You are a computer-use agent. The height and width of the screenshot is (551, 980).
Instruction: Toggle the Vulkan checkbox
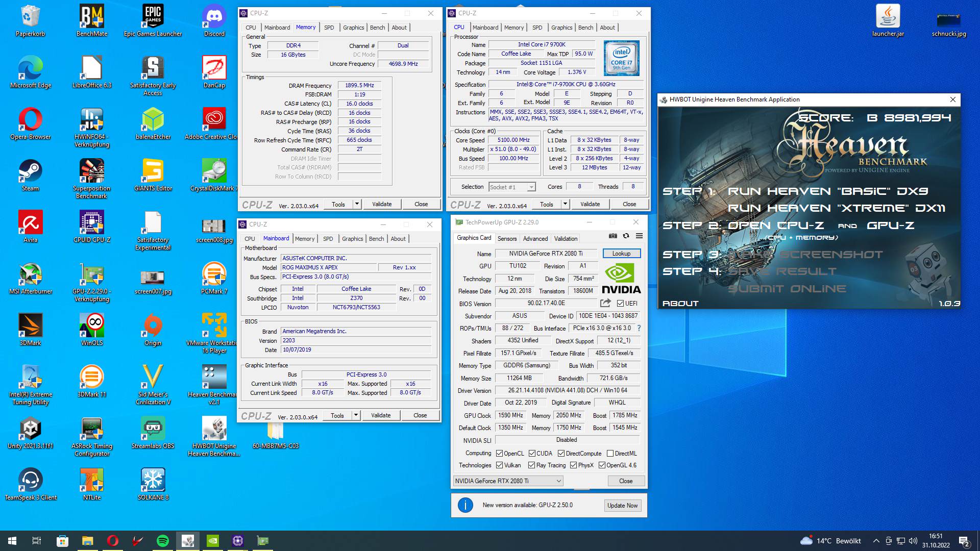pyautogui.click(x=499, y=465)
